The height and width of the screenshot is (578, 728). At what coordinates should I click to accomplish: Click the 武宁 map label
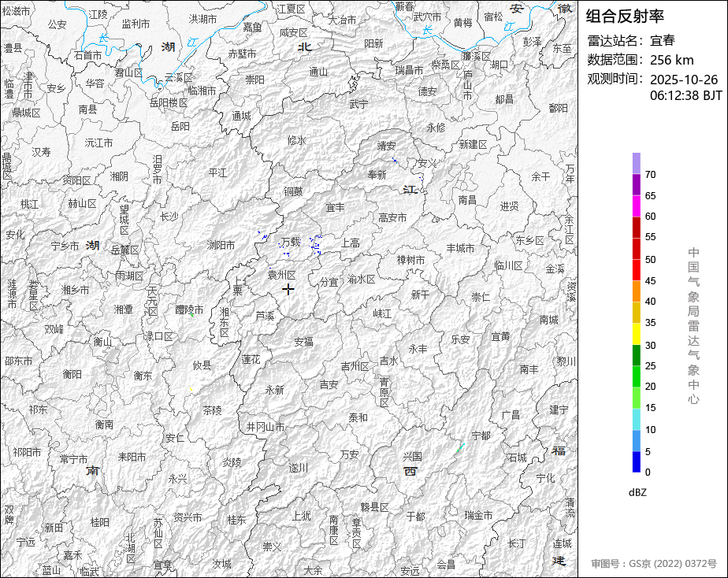pos(358,105)
